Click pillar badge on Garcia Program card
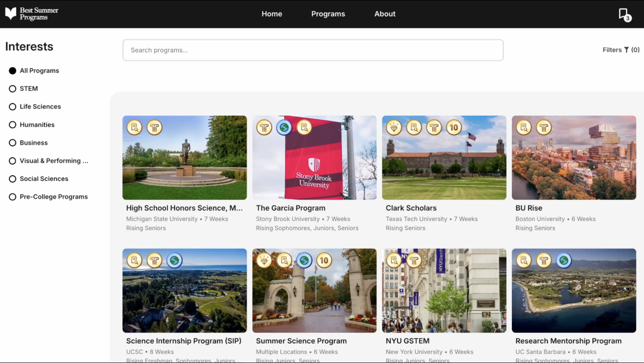Image resolution: width=644 pixels, height=363 pixels. tap(264, 127)
